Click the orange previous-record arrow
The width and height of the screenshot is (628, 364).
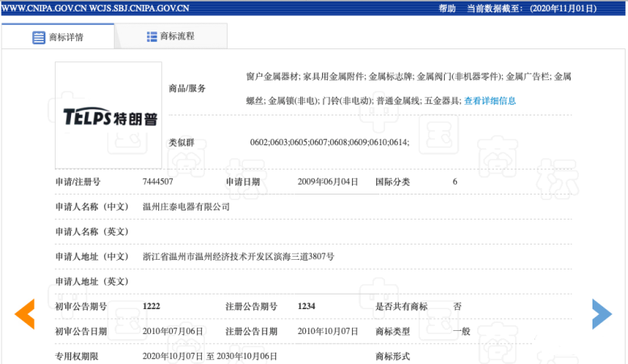point(24,313)
